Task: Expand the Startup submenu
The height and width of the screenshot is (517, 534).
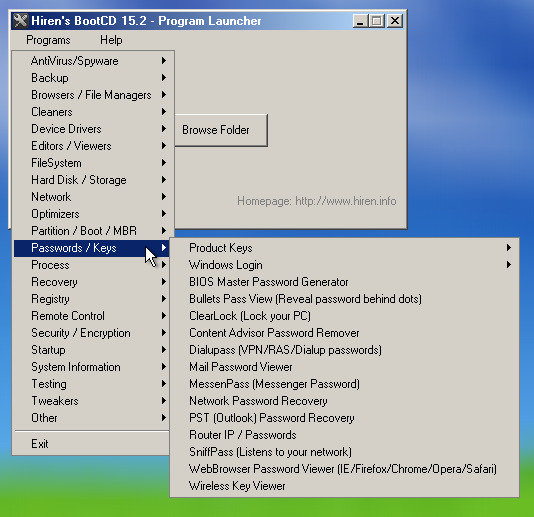Action: 91,350
